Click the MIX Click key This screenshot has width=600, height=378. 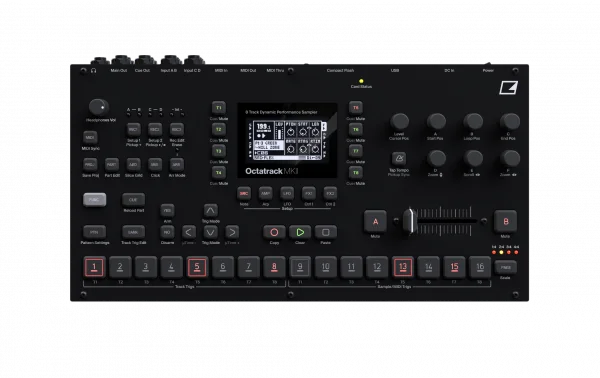point(155,165)
